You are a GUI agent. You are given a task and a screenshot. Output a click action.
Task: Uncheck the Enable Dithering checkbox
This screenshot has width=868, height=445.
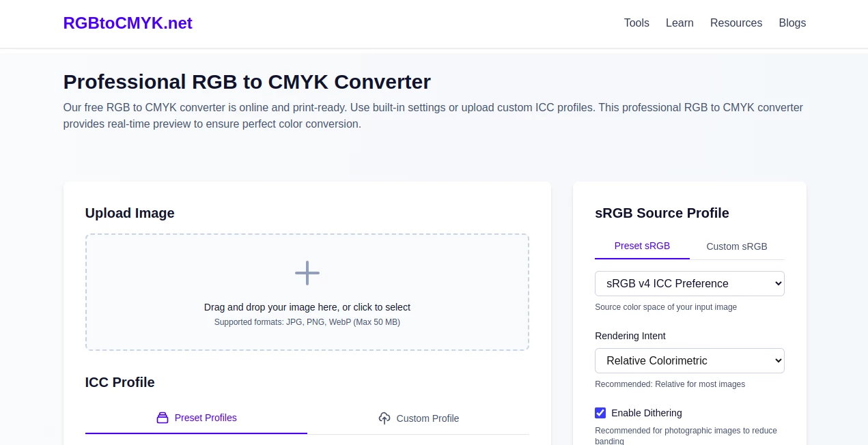click(x=600, y=413)
